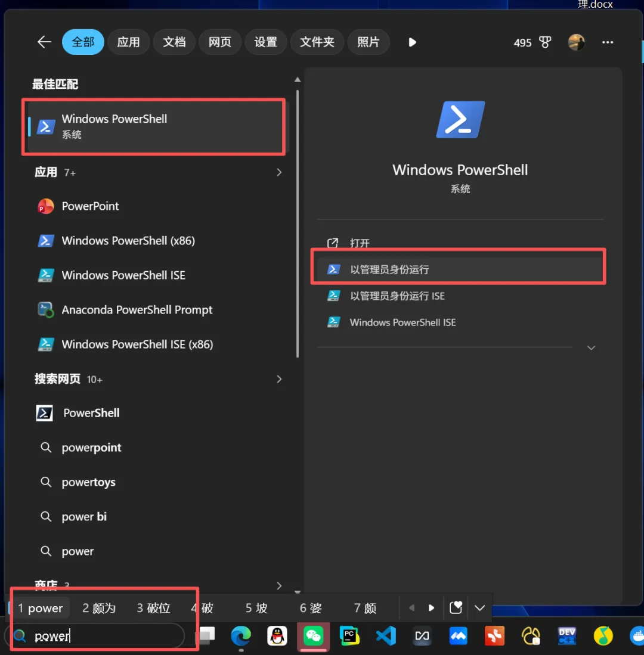Open Windows PowerShell ISE in results list

pyautogui.click(x=159, y=275)
